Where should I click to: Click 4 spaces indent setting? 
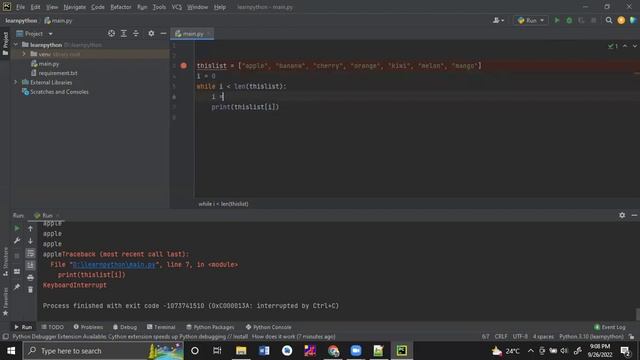(x=543, y=337)
